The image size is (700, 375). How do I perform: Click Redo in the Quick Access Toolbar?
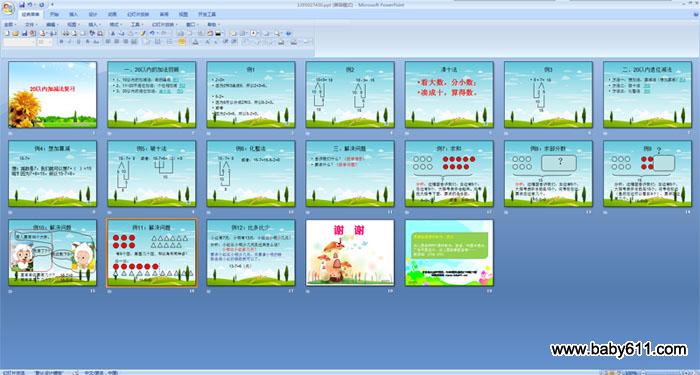coord(42,4)
